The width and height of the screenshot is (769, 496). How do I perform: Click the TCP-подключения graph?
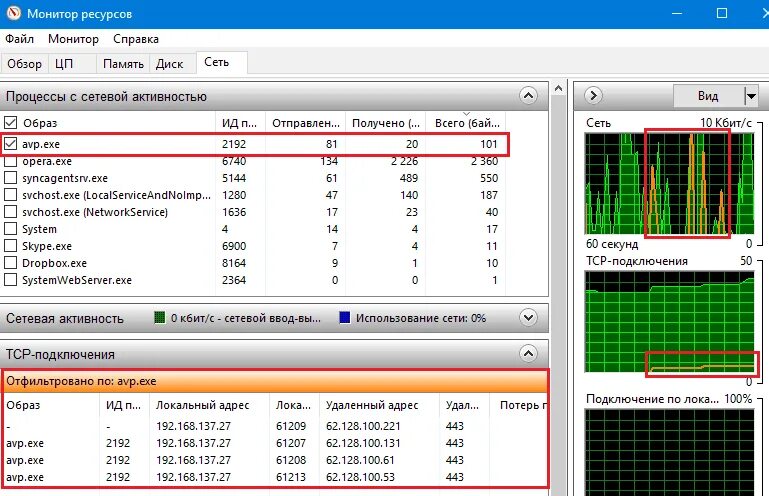coord(669,321)
